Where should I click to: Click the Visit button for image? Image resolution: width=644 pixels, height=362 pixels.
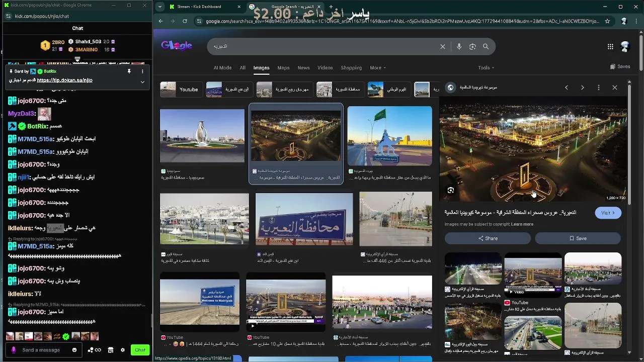click(x=608, y=213)
